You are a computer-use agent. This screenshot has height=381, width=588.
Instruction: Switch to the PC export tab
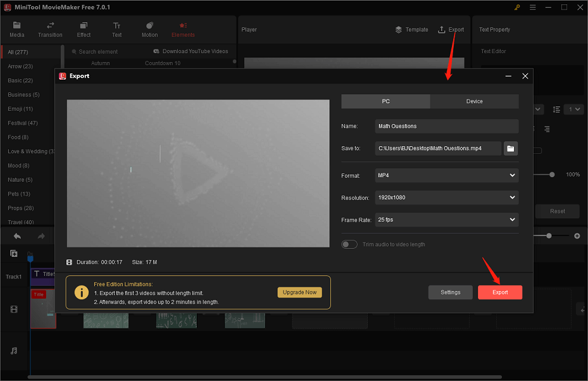click(385, 101)
